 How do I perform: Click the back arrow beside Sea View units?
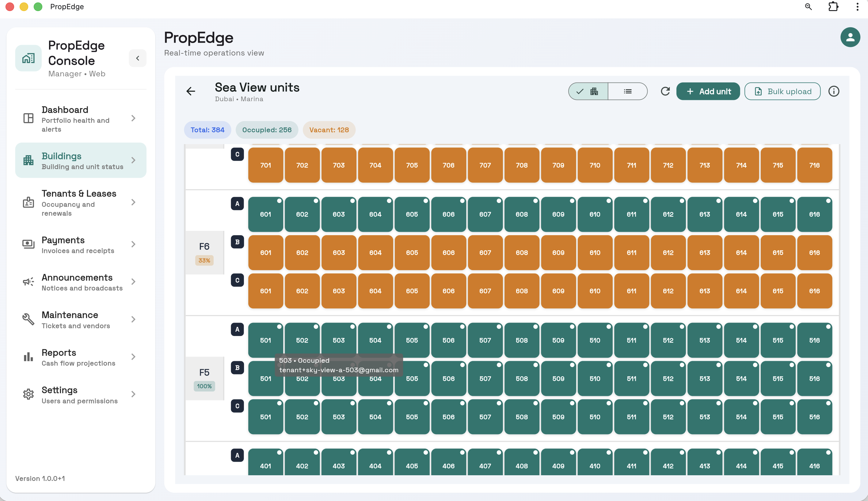coord(191,91)
